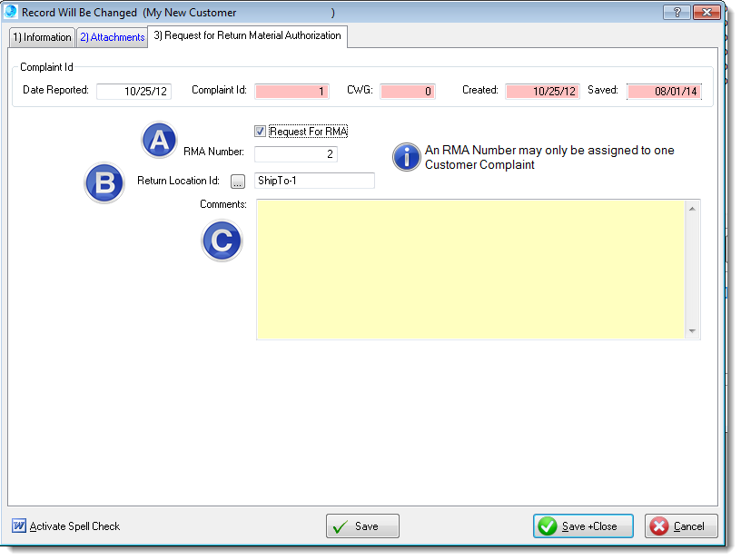Click the application icon in title bar
Image resolution: width=741 pixels, height=560 pixels.
12,12
